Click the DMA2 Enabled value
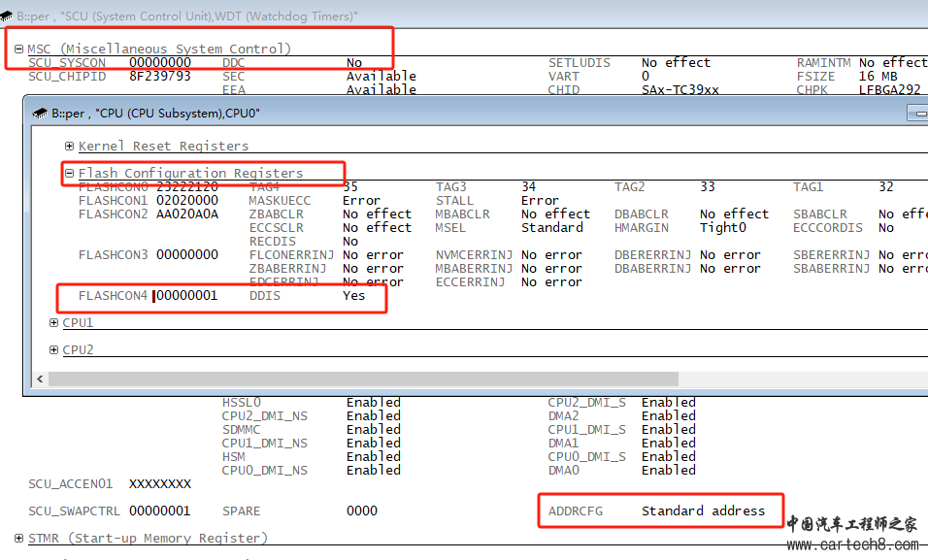 click(669, 415)
